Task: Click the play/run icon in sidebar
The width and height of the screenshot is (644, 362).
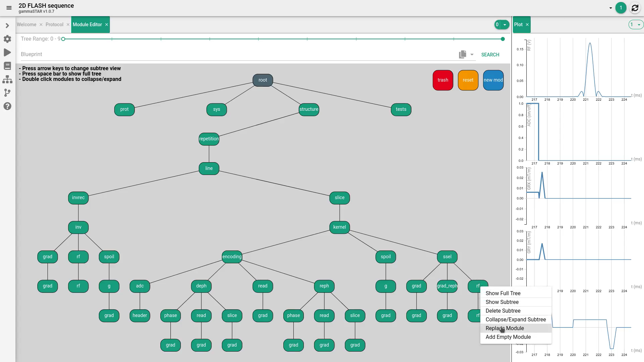Action: point(7,52)
